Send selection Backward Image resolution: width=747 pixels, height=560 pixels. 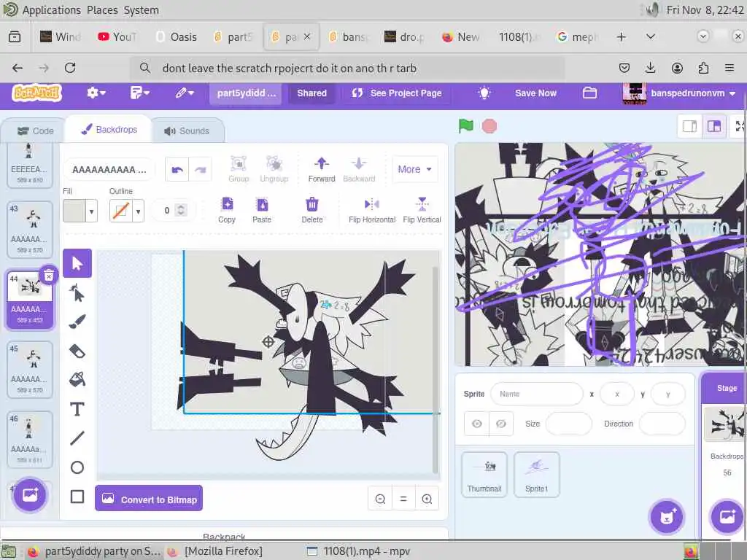(359, 169)
